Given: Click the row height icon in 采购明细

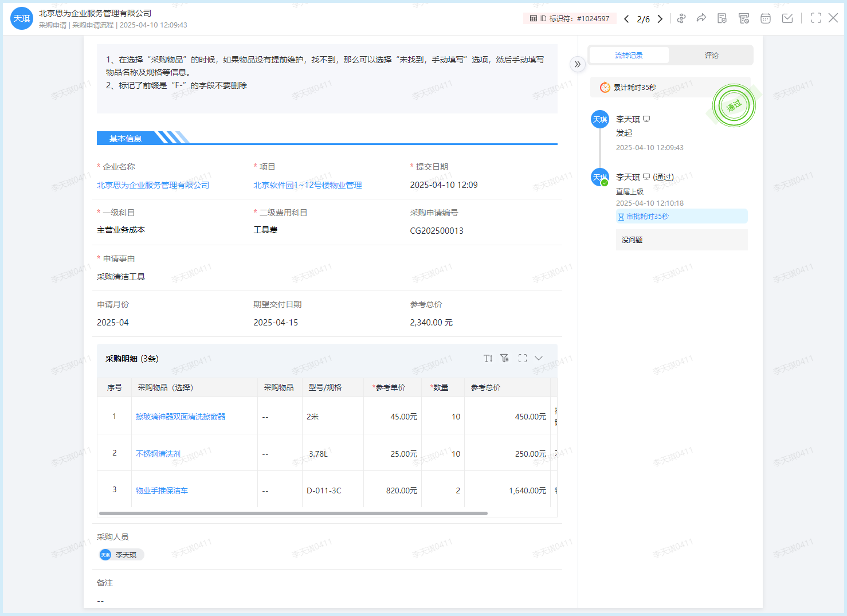Looking at the screenshot, I should pyautogui.click(x=488, y=358).
